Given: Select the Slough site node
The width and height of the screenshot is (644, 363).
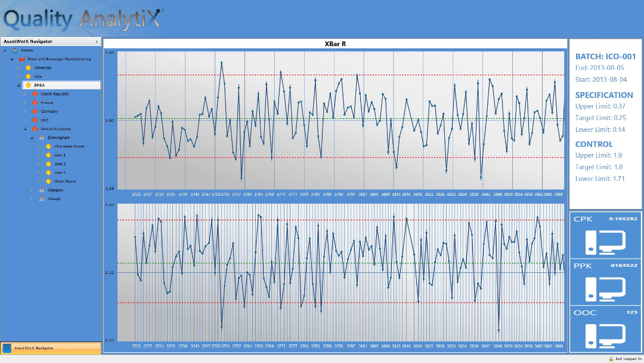Looking at the screenshot, I should click(x=54, y=199).
